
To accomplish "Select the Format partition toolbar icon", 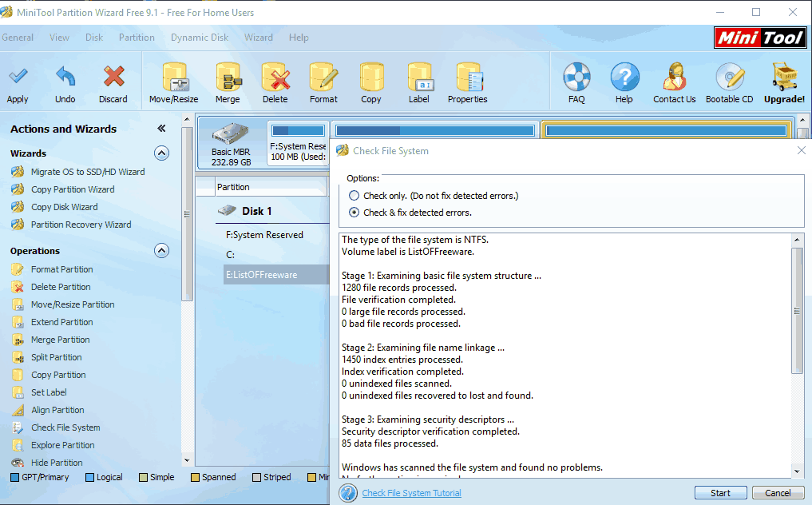I will [323, 77].
